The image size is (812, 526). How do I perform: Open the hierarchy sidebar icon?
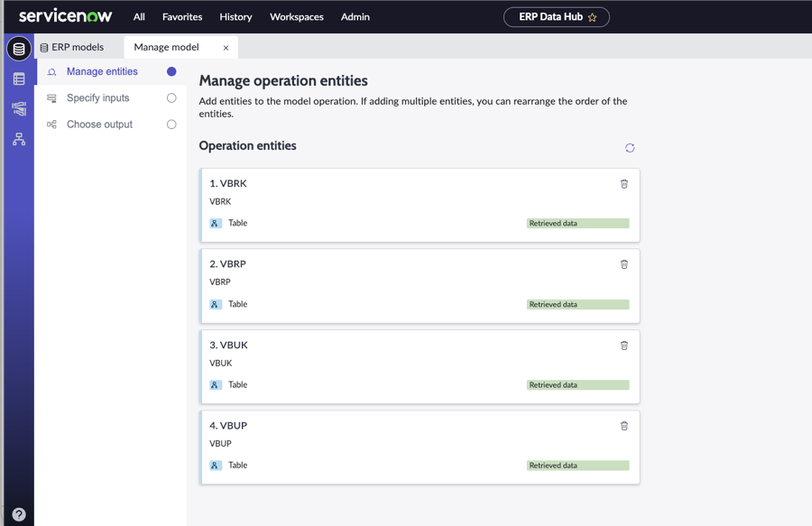[19, 139]
